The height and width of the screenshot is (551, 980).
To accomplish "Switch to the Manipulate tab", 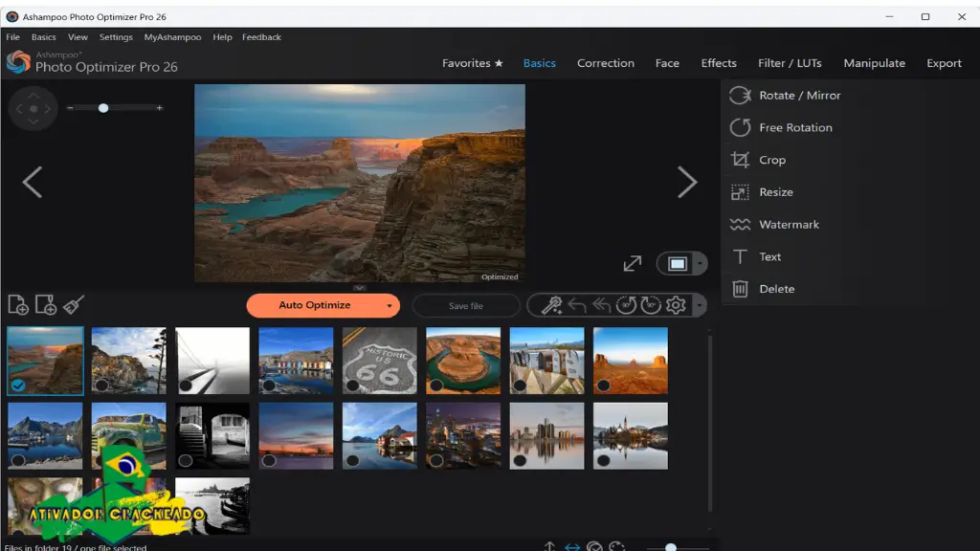I will (875, 63).
